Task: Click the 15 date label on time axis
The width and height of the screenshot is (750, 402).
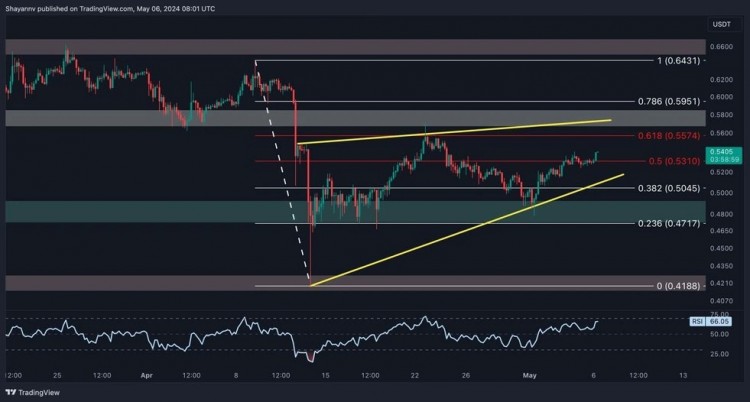Action: click(x=325, y=376)
